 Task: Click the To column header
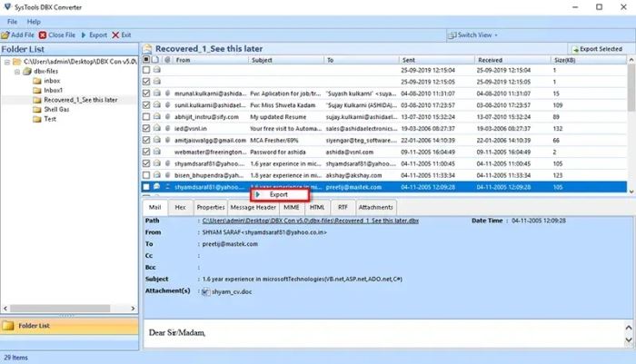click(x=362, y=60)
